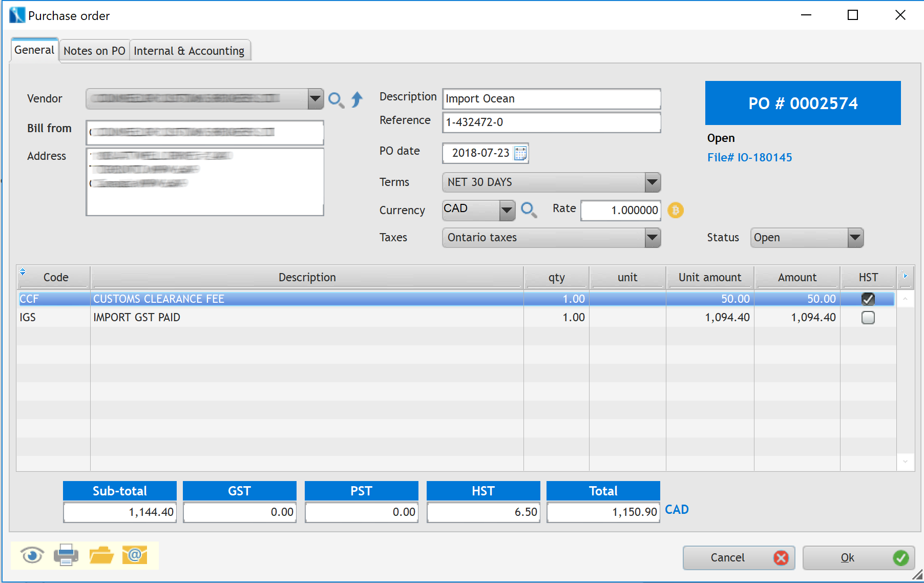Click the eye preview icon
Image resolution: width=924 pixels, height=583 pixels.
(x=32, y=555)
